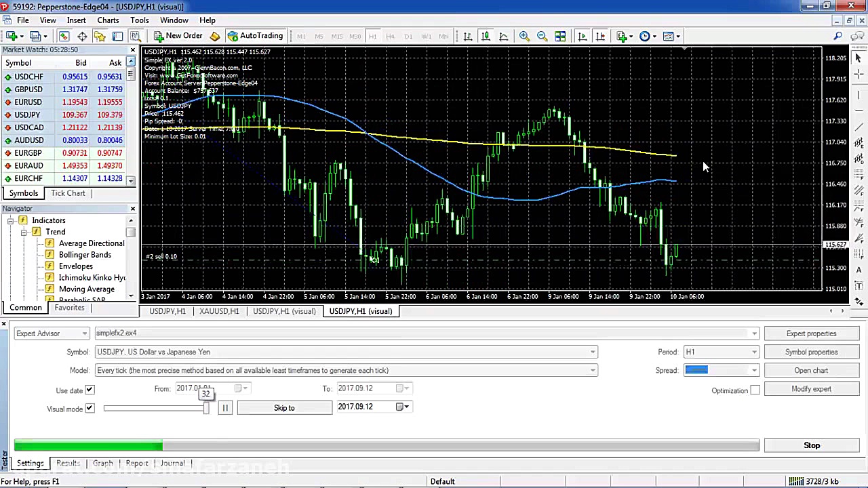Zoom out of the chart
This screenshot has height=488, width=868.
(541, 36)
